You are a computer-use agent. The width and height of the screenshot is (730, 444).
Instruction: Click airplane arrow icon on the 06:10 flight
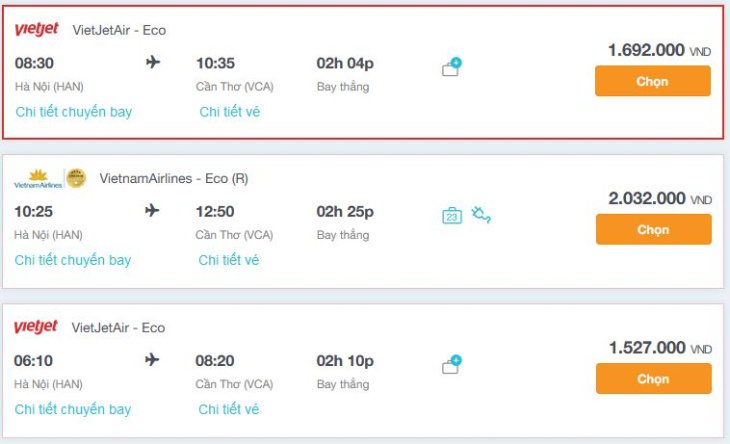tap(153, 360)
